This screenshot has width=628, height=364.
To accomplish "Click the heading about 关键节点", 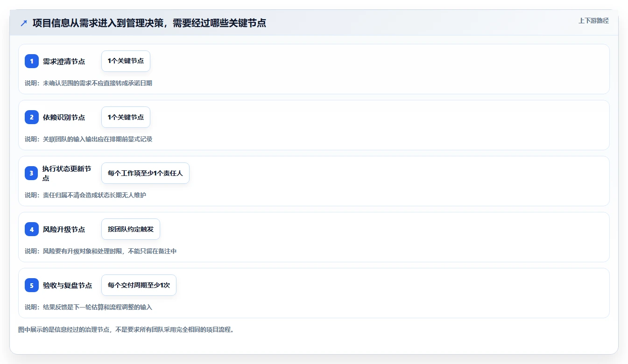I will pyautogui.click(x=149, y=23).
